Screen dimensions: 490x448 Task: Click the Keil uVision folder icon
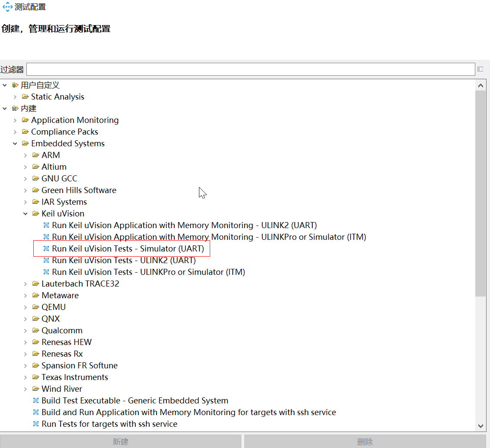pyautogui.click(x=36, y=213)
